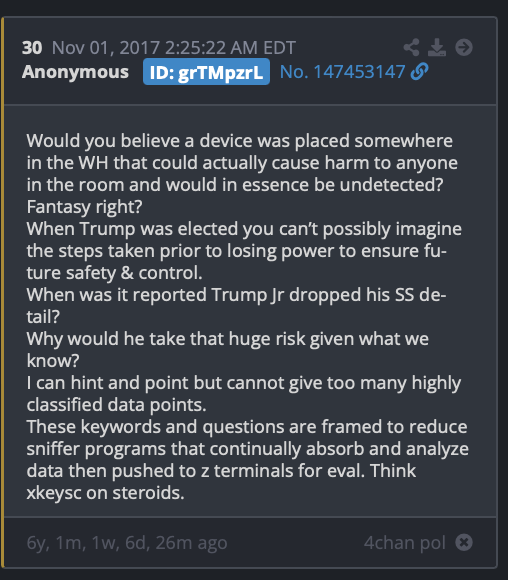Click the 'Trump Jr dropped his SS' line
This screenshot has width=508, height=580.
(x=236, y=295)
